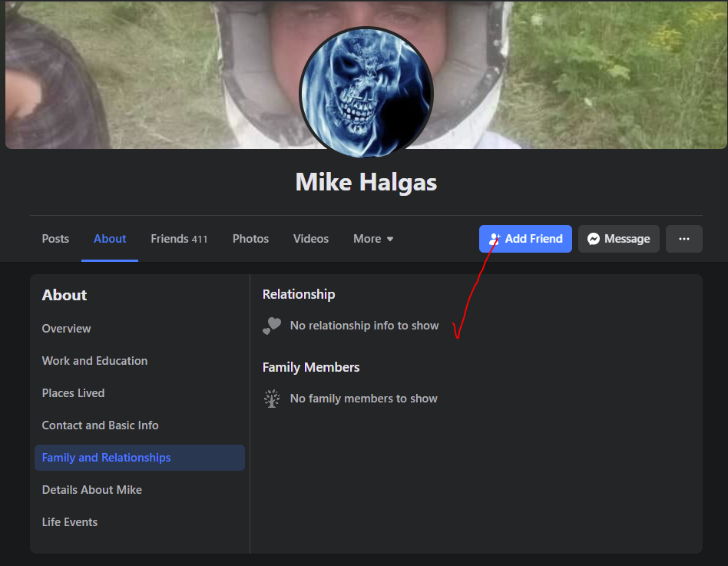The width and height of the screenshot is (728, 566).
Task: Click the Family Members heading
Action: (311, 367)
